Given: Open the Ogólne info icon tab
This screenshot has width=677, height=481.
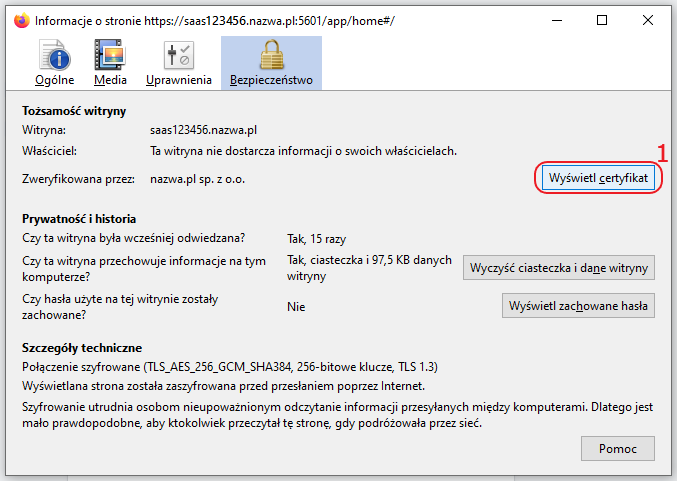Looking at the screenshot, I should 54,55.
